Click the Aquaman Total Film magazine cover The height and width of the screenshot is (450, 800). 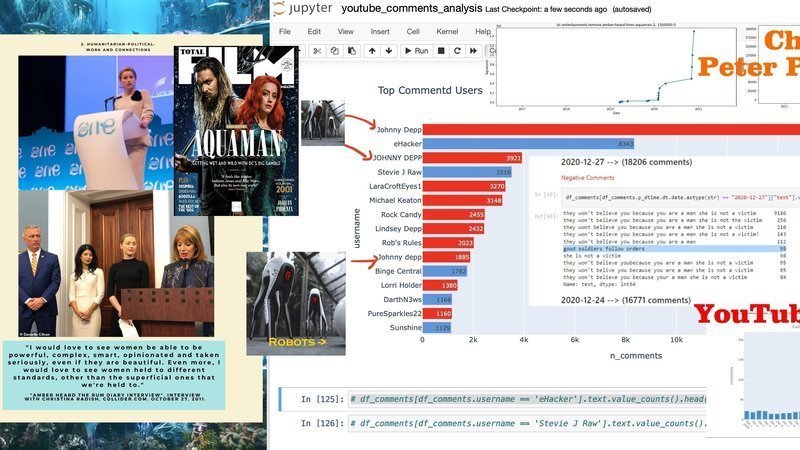235,130
